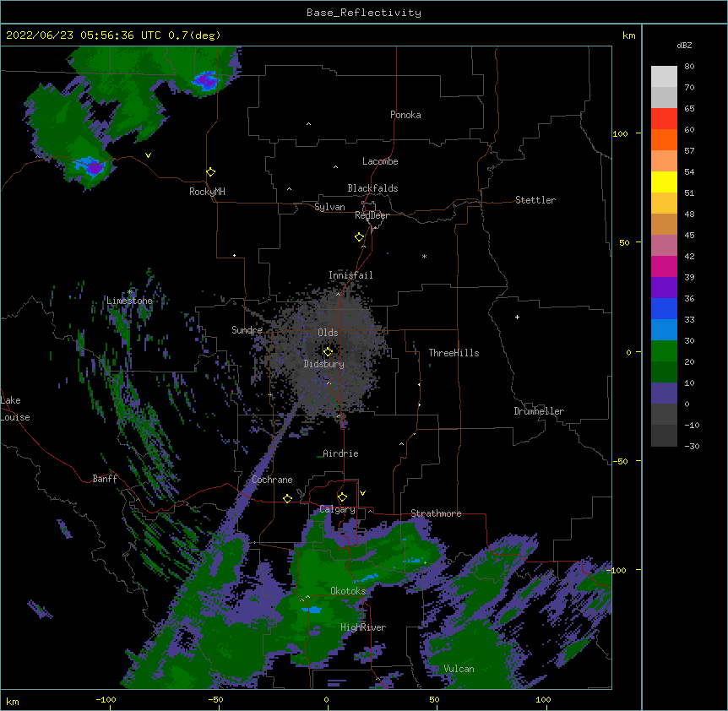Select the slate purple 0-10 dBZ legend swatch
Image resolution: width=728 pixels, height=711 pixels.
[x=664, y=393]
